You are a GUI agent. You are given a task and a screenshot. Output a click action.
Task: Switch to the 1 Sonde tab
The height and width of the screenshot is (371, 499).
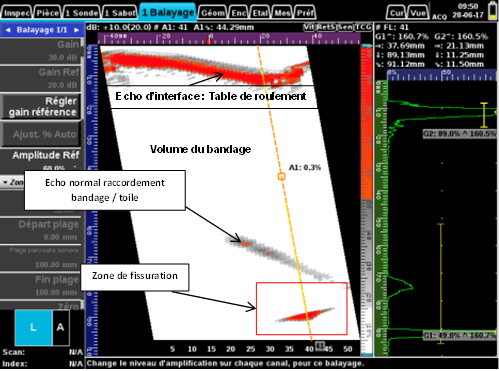82,13
